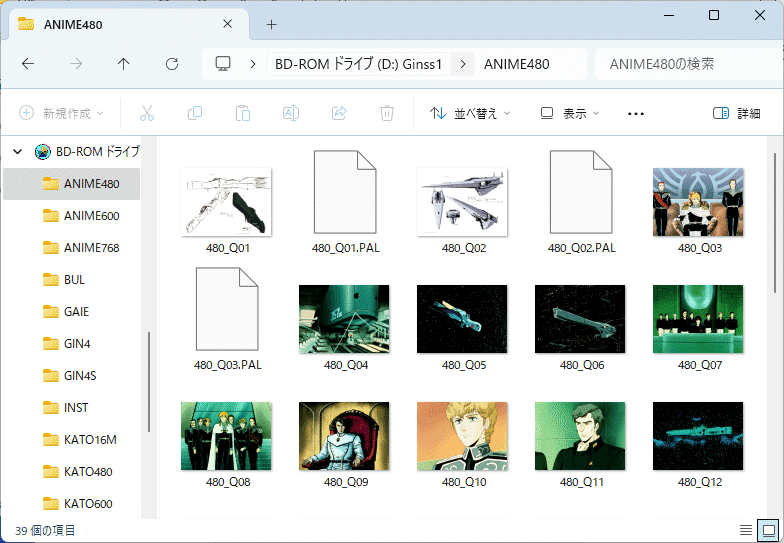Click ANIME480 breadcrumb in address bar
This screenshot has height=543, width=784.
click(516, 64)
